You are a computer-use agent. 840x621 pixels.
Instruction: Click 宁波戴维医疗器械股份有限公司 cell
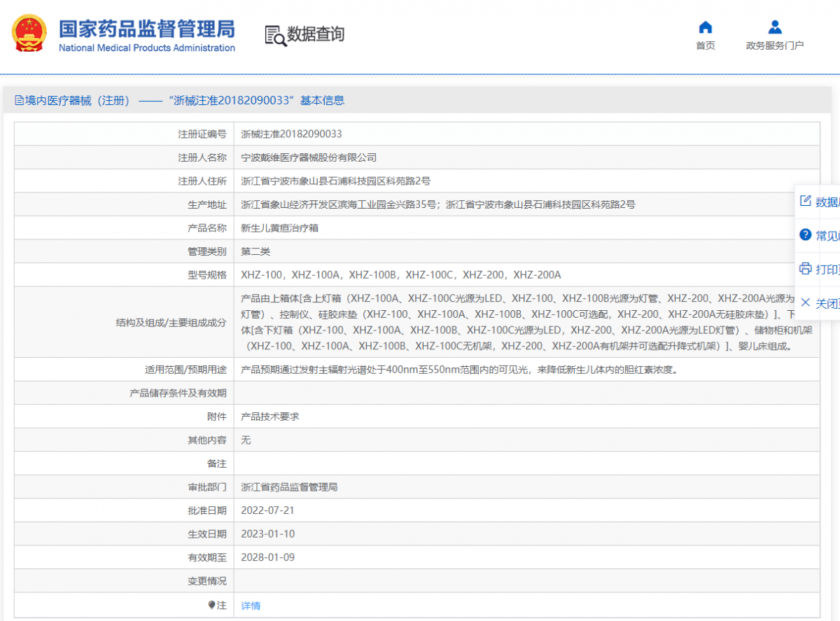(309, 158)
